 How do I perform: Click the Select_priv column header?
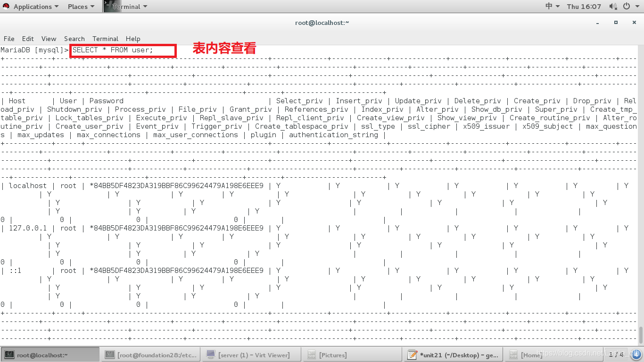[299, 101]
